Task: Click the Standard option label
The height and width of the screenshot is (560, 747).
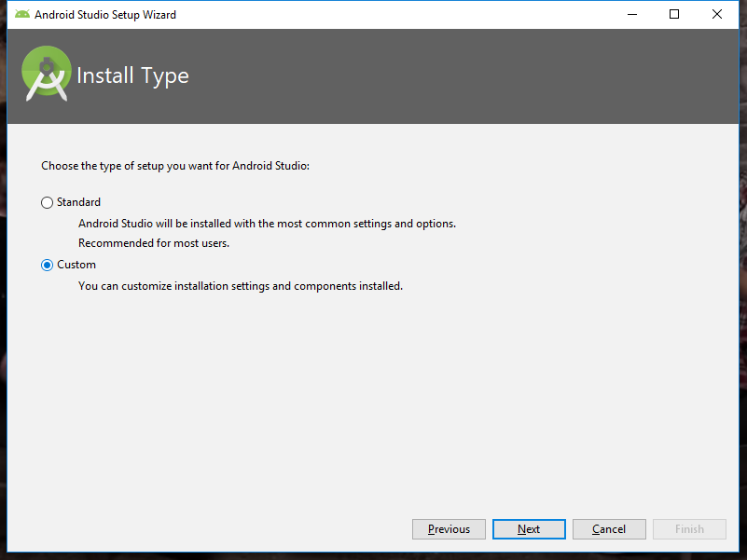Action: [x=78, y=202]
